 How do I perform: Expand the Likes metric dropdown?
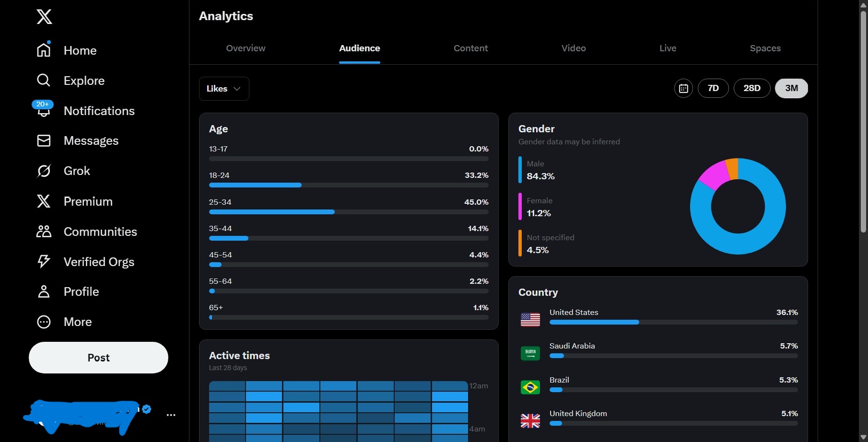point(224,89)
